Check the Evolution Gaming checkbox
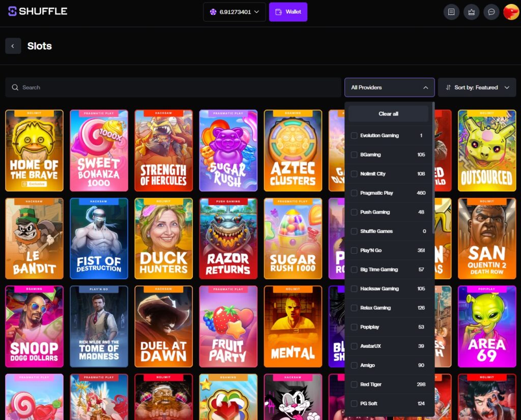Image resolution: width=521 pixels, height=420 pixels. 354,135
